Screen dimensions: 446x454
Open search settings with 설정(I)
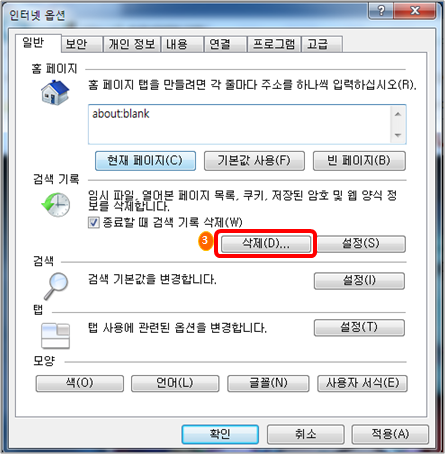point(359,281)
